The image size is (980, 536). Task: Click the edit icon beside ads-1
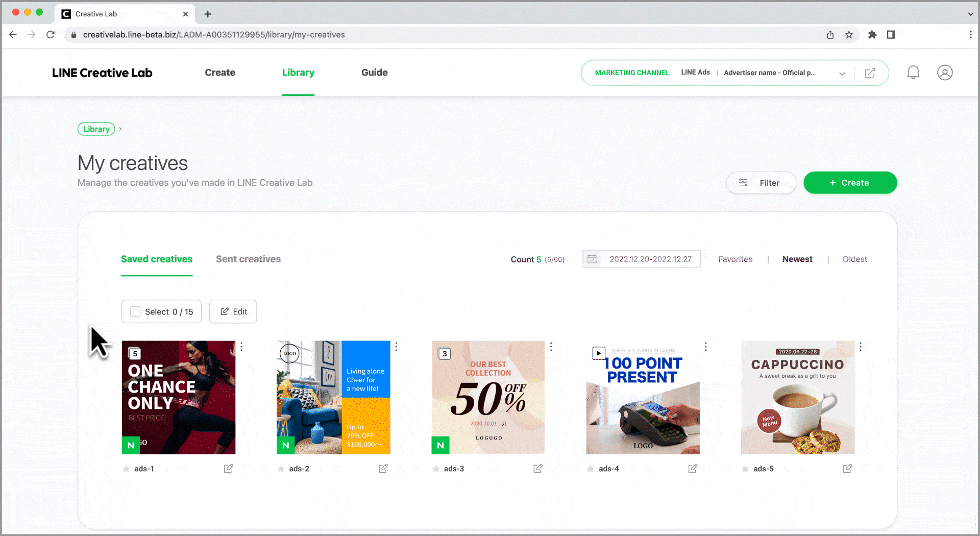point(228,468)
